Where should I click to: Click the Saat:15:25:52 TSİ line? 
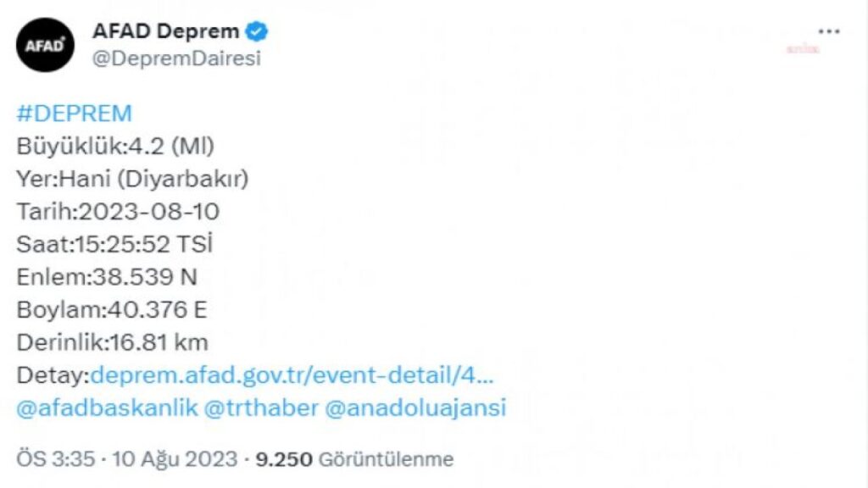click(114, 244)
